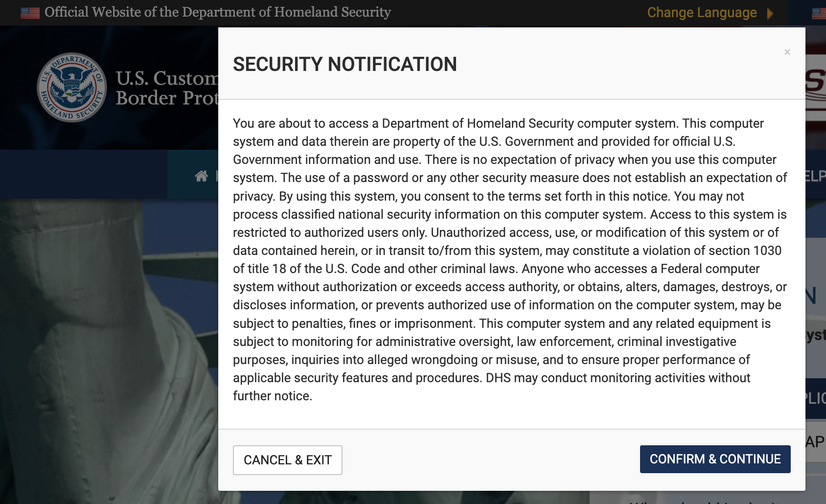This screenshot has width=826, height=504.
Task: Click the US flag icon in the top banner
Action: (x=30, y=13)
